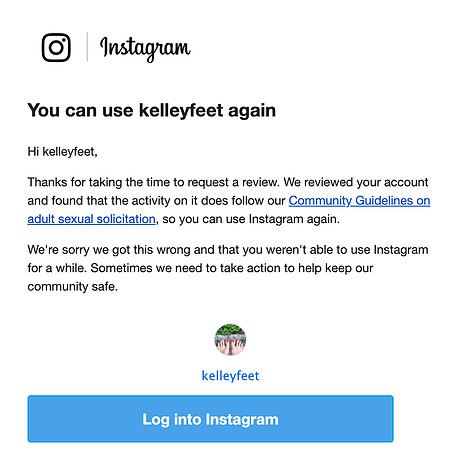Click the vertical divider beside the Instagram logo

pos(87,47)
